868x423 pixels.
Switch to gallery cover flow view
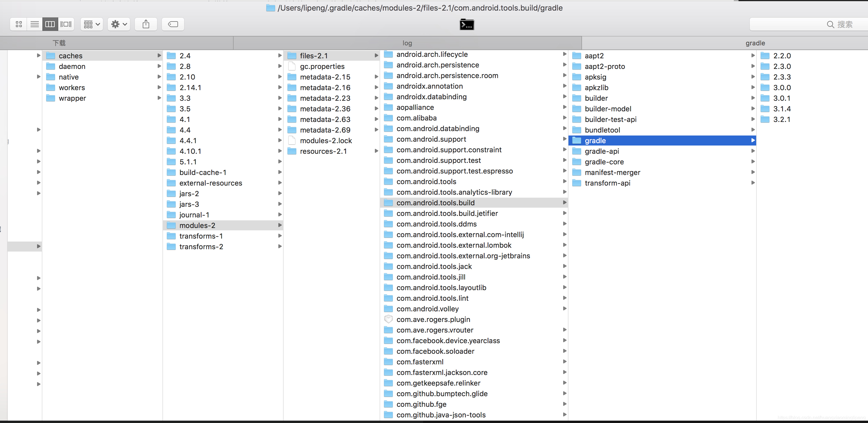coord(66,24)
